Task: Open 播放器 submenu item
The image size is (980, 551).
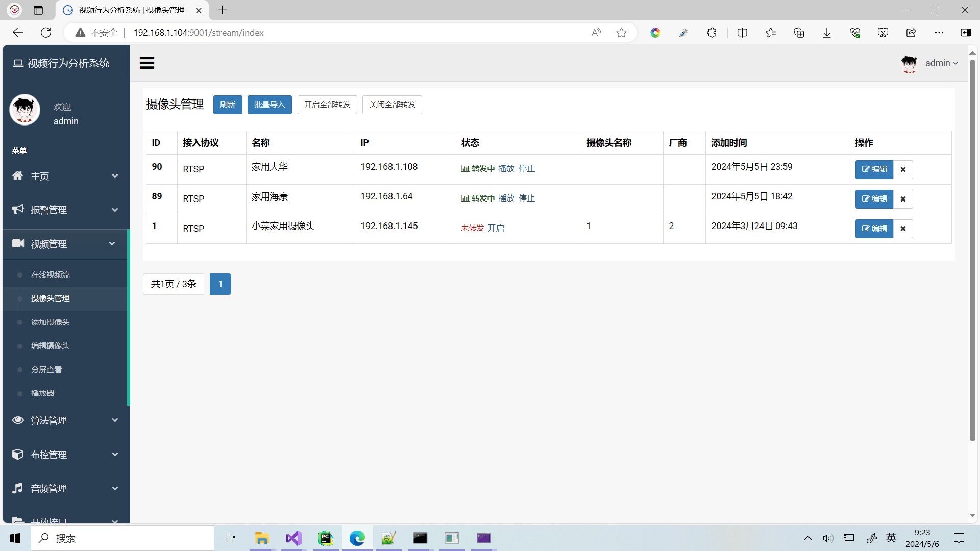Action: point(43,393)
